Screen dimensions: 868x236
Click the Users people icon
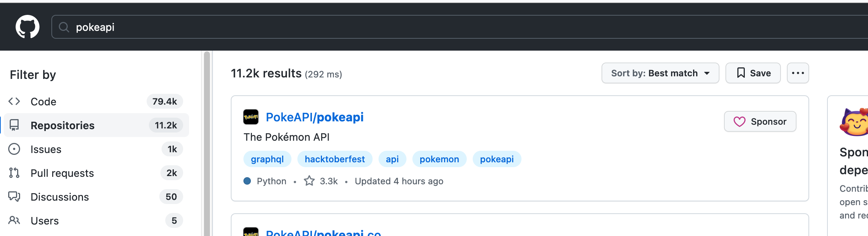click(14, 220)
